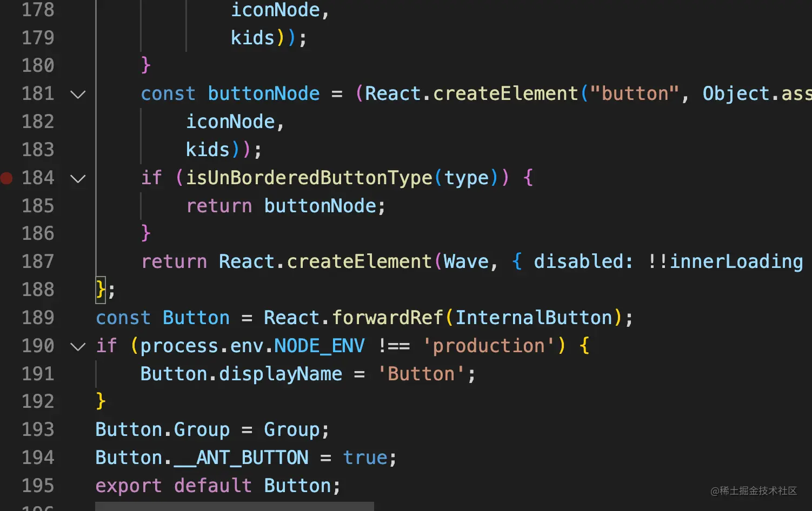Click the 'true' value on line 194
The width and height of the screenshot is (812, 511).
(x=365, y=457)
